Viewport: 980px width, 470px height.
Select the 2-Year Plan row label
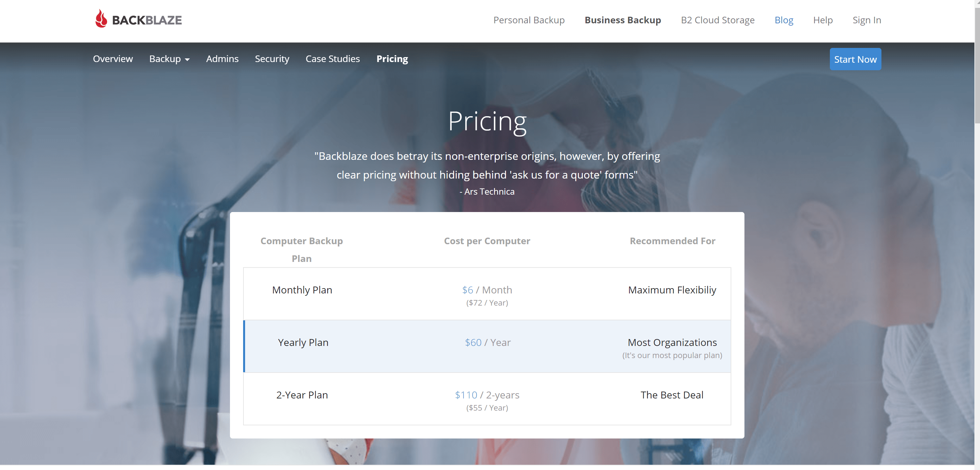[302, 395]
